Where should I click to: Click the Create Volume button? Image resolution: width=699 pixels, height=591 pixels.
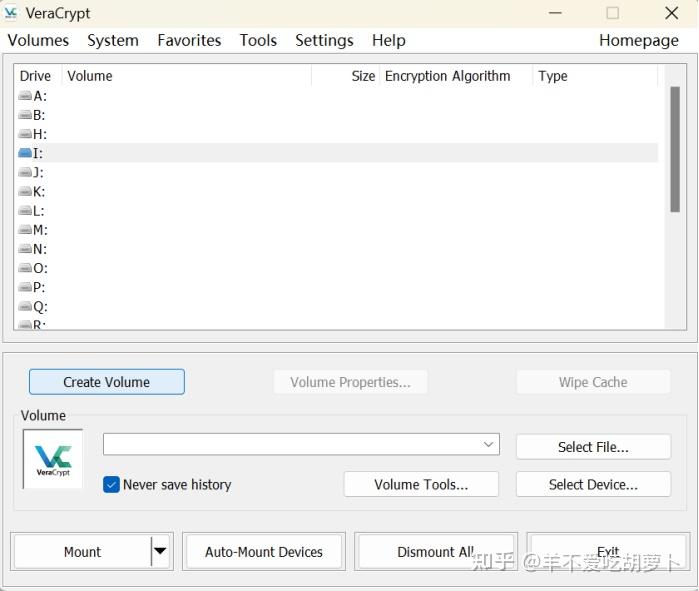pyautogui.click(x=107, y=382)
